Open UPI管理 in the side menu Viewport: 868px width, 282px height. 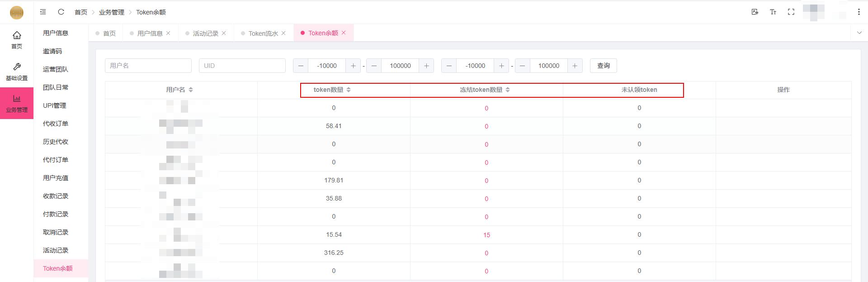54,105
